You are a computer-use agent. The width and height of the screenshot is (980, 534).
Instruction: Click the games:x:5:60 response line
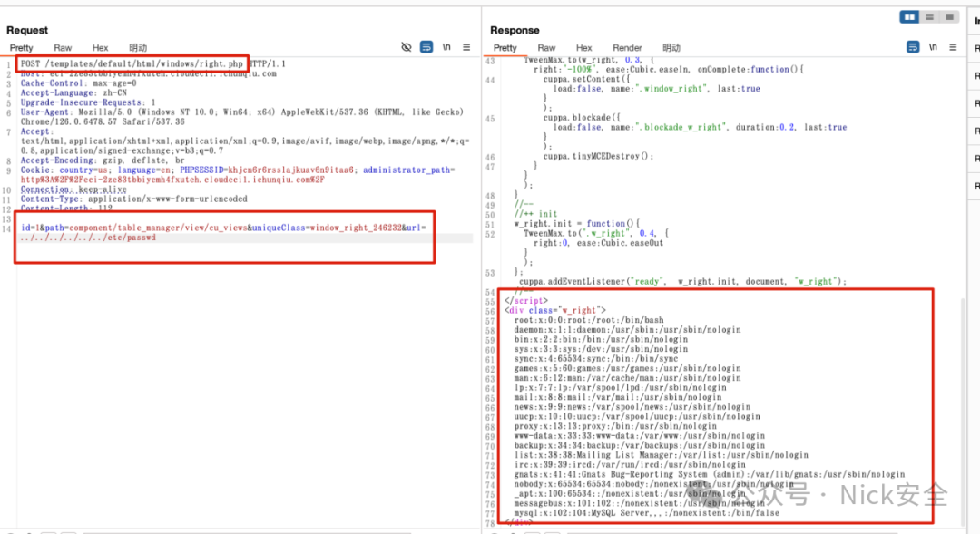627,368
